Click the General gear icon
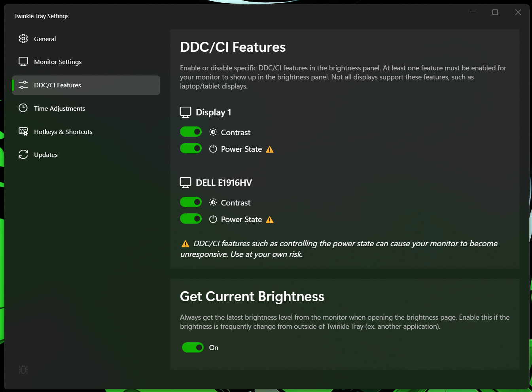532x392 pixels. [x=23, y=39]
